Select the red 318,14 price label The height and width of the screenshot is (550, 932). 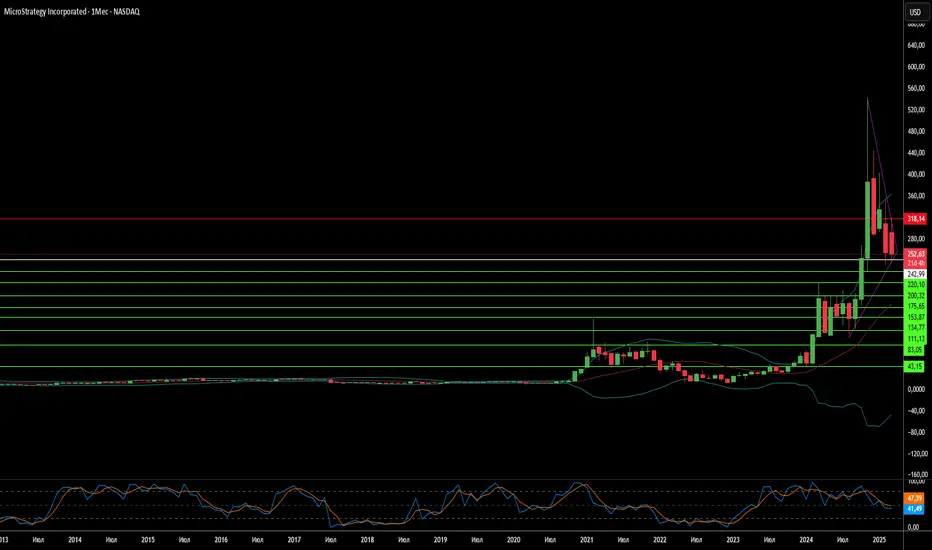pos(913,218)
